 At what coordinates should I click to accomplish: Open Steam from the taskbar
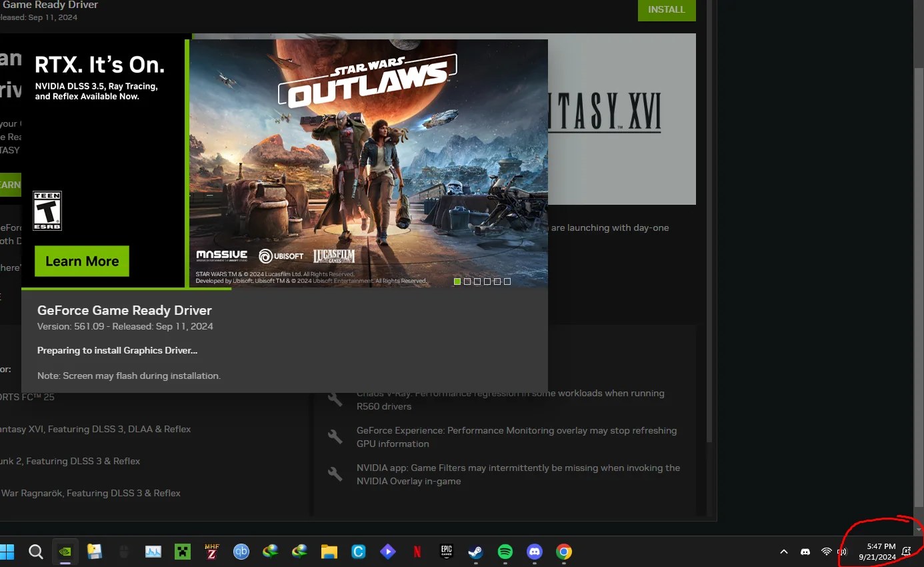click(x=475, y=552)
